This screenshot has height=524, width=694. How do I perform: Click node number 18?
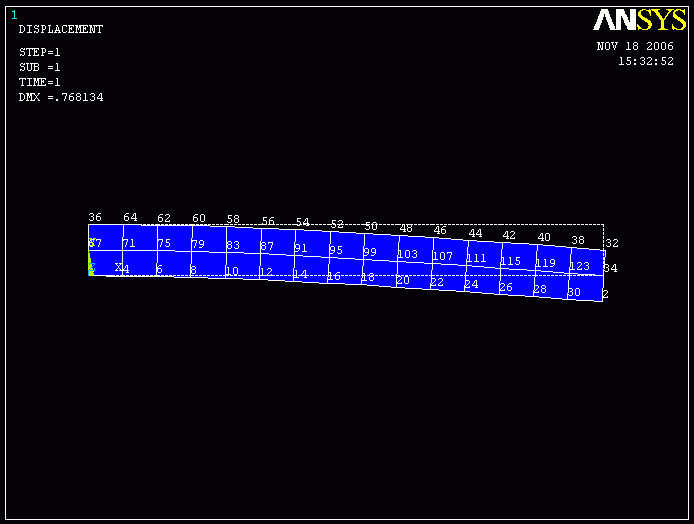(368, 277)
